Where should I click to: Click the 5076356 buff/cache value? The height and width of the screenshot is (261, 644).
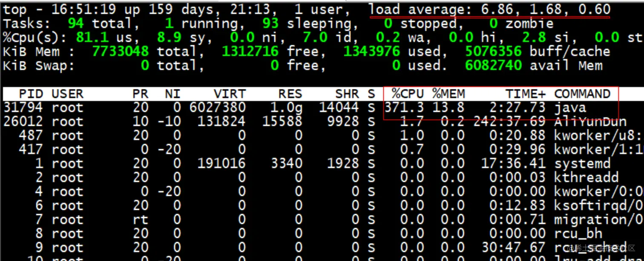(493, 52)
